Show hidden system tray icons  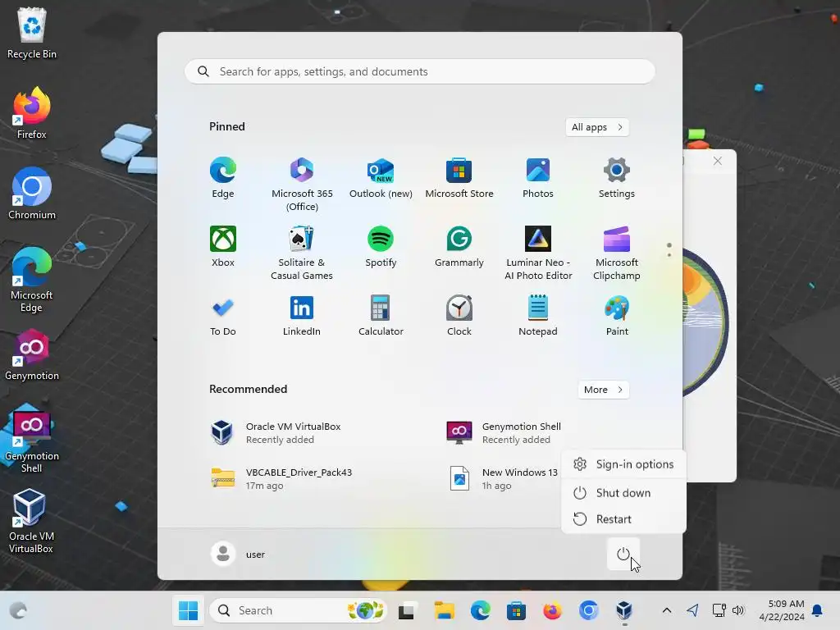666,610
